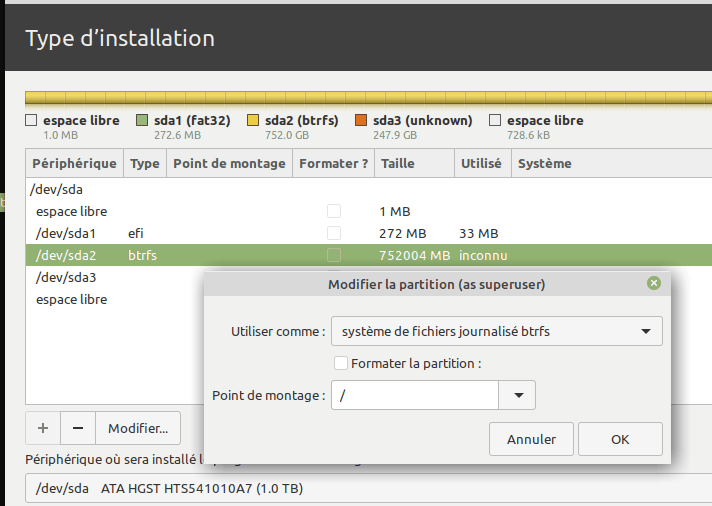Enable Formater la partition checkbox
Viewport: 712px width, 506px height.
click(x=341, y=364)
